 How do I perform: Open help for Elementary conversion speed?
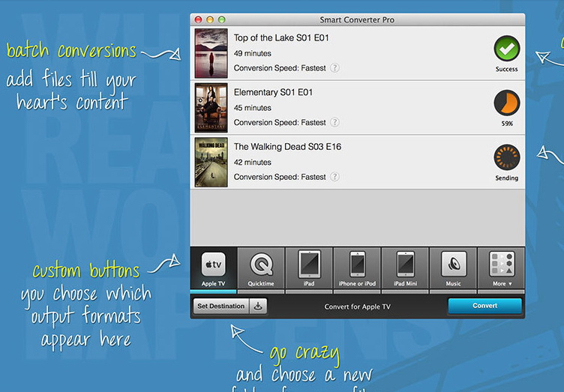tap(334, 122)
